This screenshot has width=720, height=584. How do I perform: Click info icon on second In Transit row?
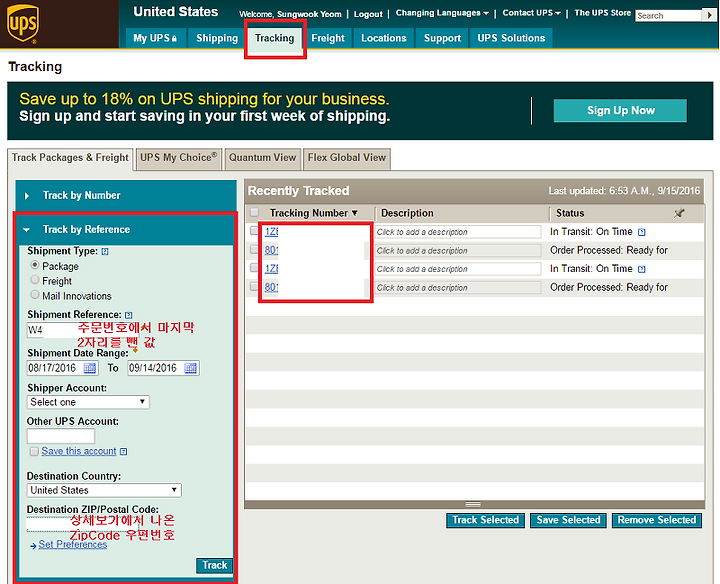coord(641,269)
